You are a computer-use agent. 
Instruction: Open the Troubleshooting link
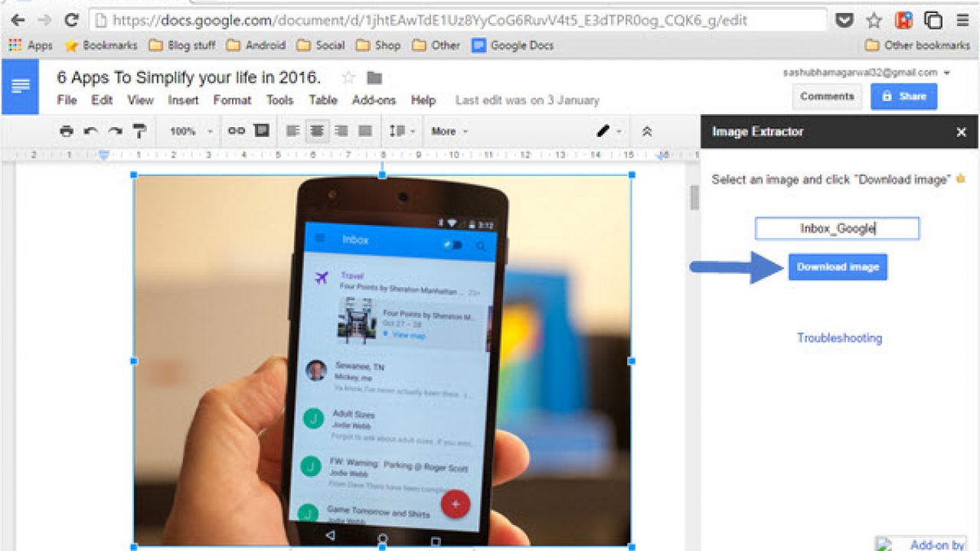click(x=839, y=337)
